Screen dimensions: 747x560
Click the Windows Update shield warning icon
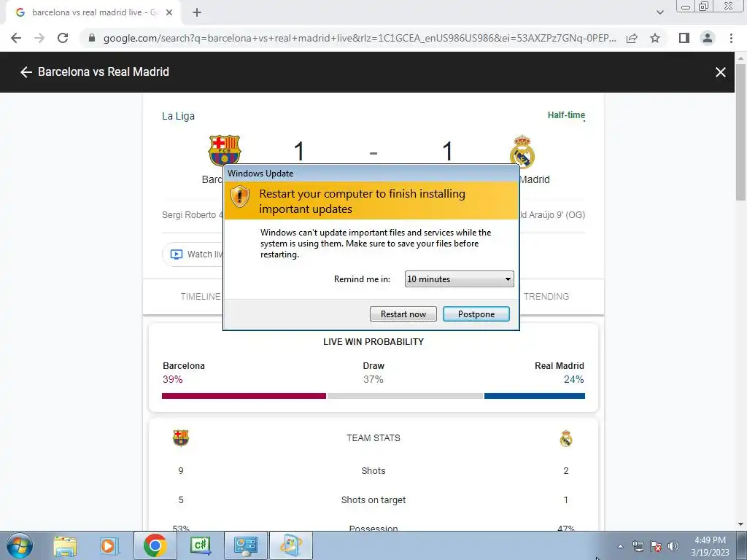[239, 195]
